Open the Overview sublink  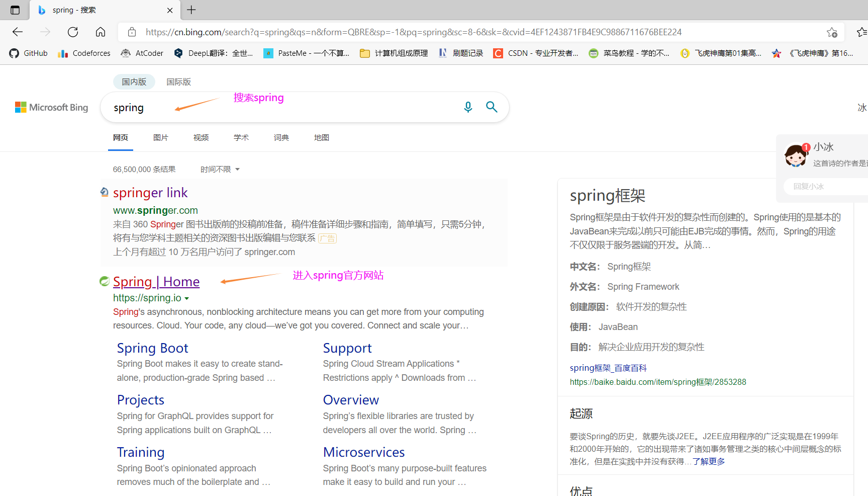click(x=351, y=400)
